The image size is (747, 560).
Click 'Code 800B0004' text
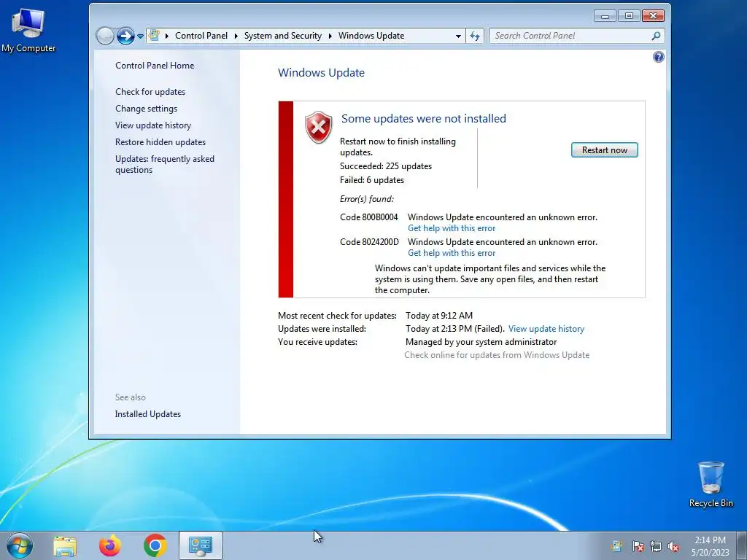coord(368,217)
